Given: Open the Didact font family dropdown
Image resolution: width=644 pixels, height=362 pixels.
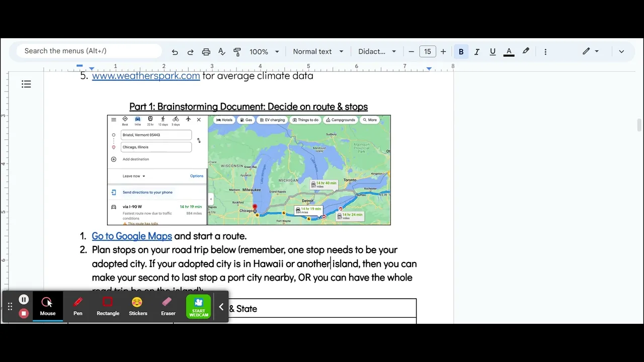Looking at the screenshot, I should [377, 51].
